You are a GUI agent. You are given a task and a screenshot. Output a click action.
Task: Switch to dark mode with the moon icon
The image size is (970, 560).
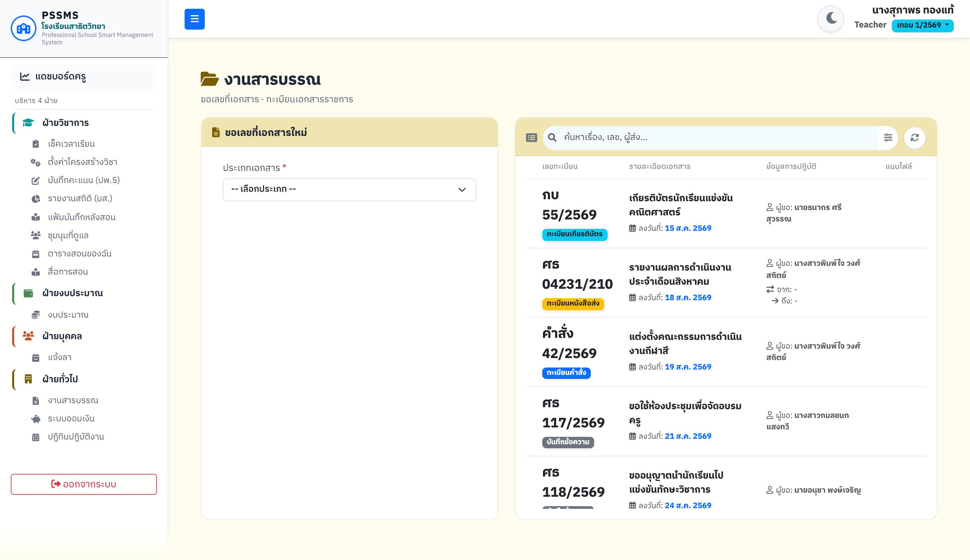[831, 19]
